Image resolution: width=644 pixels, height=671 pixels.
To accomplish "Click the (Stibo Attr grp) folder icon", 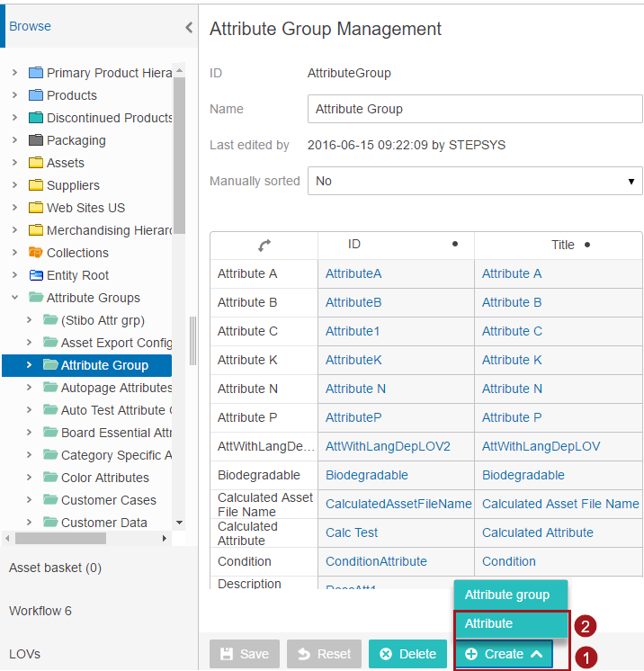I will coord(50,319).
